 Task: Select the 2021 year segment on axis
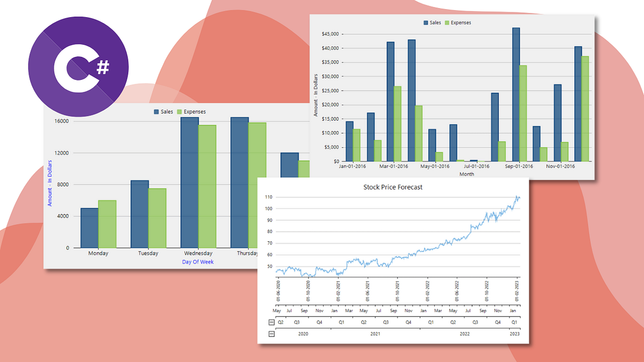tap(376, 334)
